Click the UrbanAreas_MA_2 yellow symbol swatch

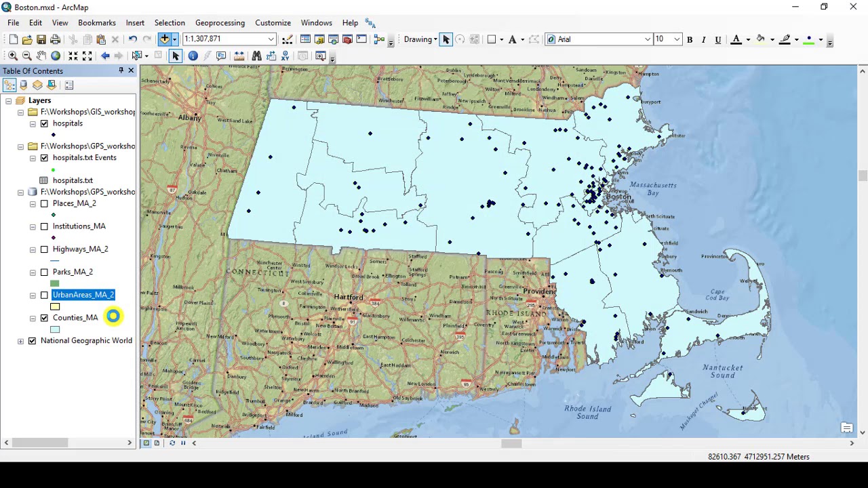pos(55,306)
